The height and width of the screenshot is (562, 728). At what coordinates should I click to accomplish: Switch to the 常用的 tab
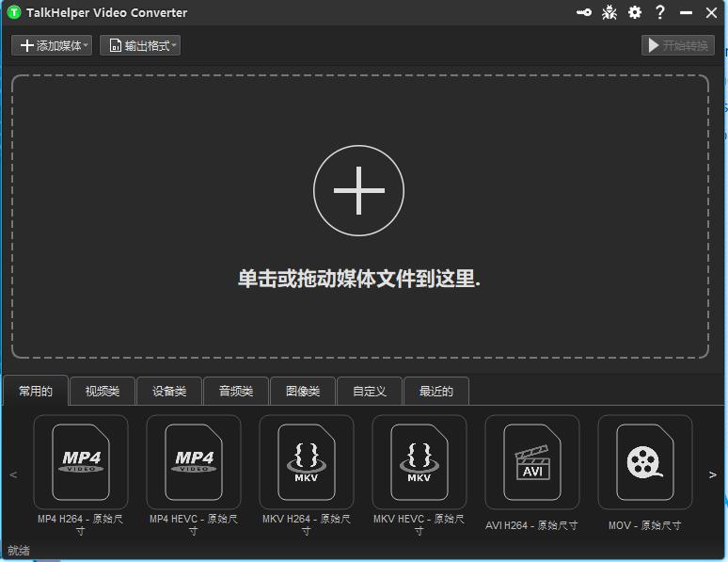coord(36,391)
